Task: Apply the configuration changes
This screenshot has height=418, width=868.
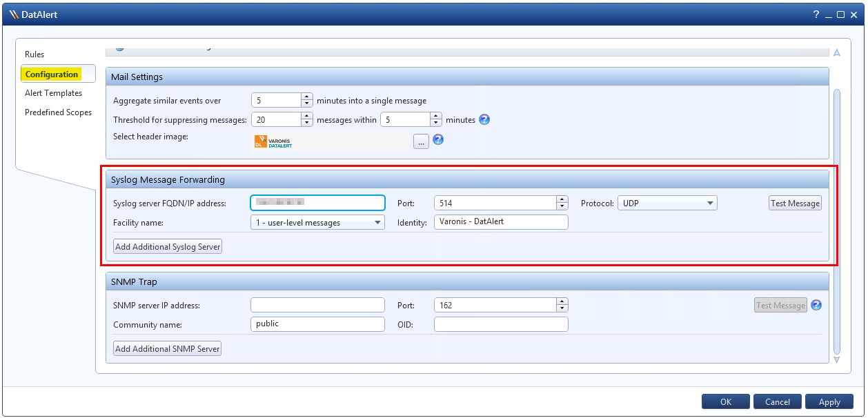Action: click(829, 401)
